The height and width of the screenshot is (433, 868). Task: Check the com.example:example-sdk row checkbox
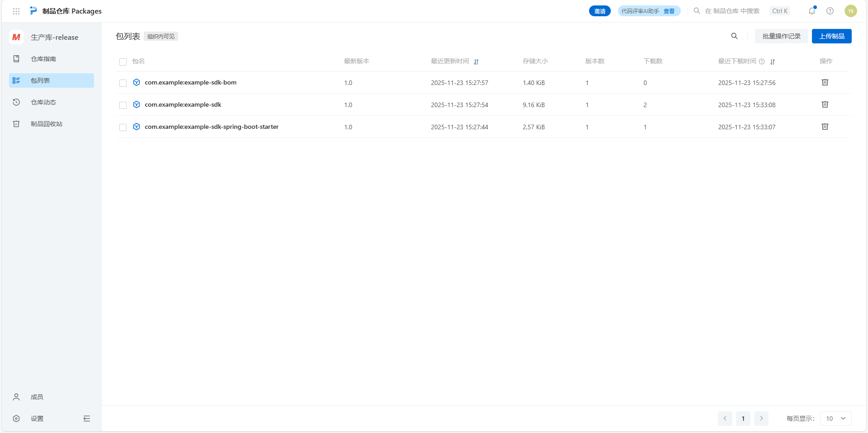tap(123, 105)
